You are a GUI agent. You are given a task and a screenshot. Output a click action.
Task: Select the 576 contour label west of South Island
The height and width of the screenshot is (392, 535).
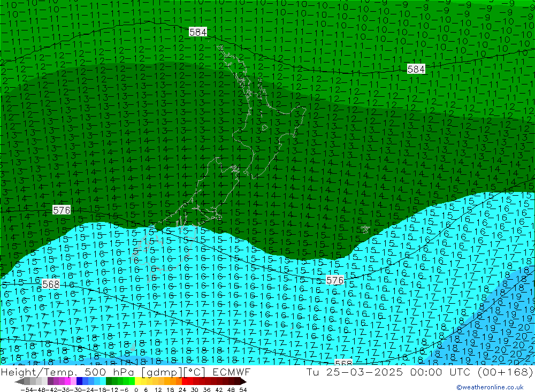(62, 210)
